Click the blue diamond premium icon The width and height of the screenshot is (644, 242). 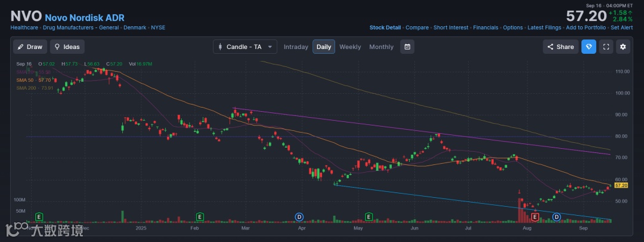tap(589, 47)
